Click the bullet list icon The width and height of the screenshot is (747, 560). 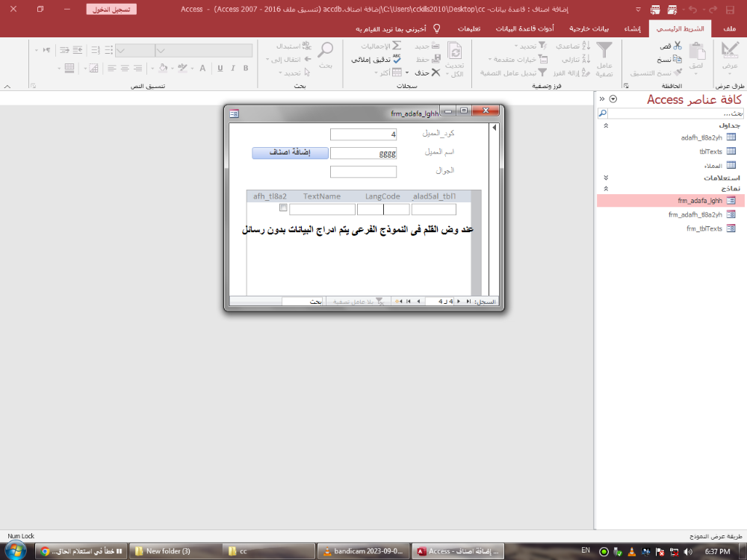108,50
